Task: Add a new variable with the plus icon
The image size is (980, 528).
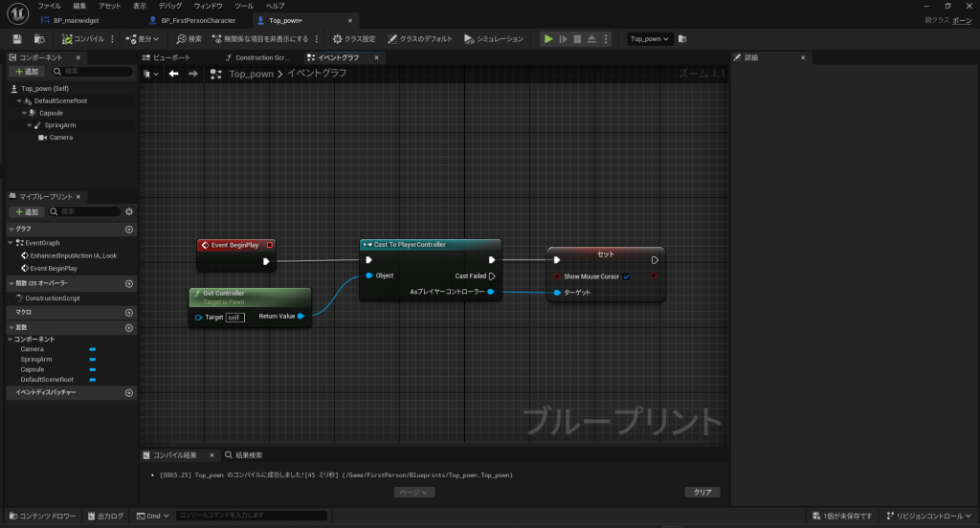Action: click(129, 328)
